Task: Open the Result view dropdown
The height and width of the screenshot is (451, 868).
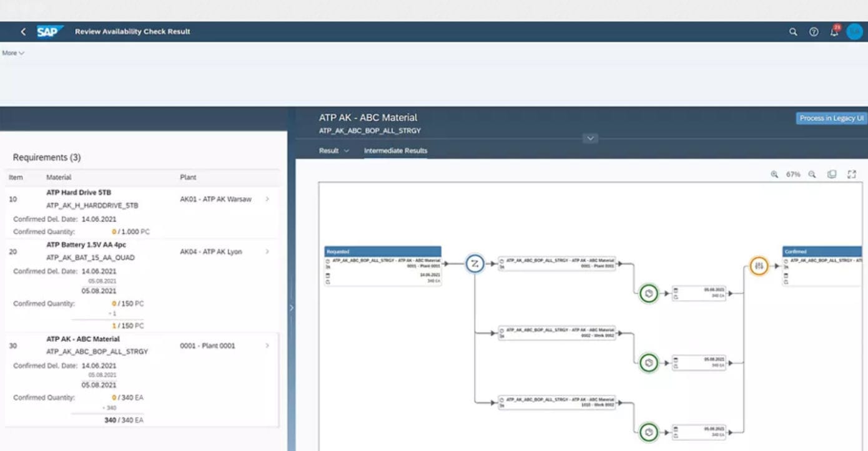Action: 331,150
